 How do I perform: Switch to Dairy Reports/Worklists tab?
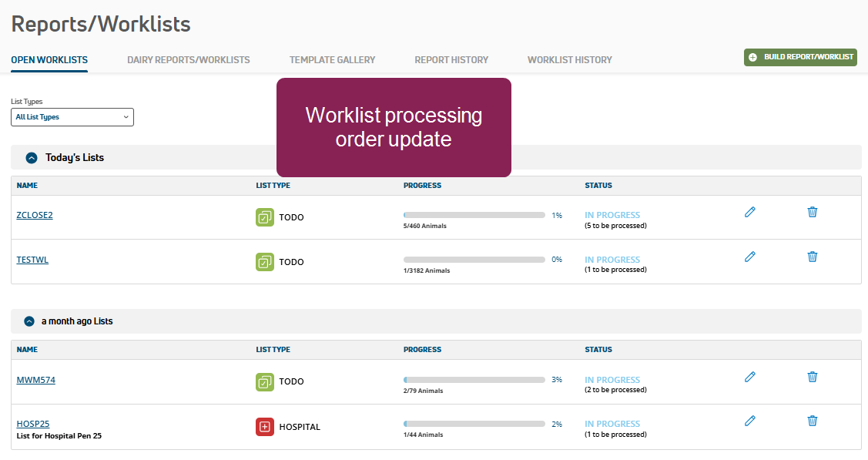point(188,59)
